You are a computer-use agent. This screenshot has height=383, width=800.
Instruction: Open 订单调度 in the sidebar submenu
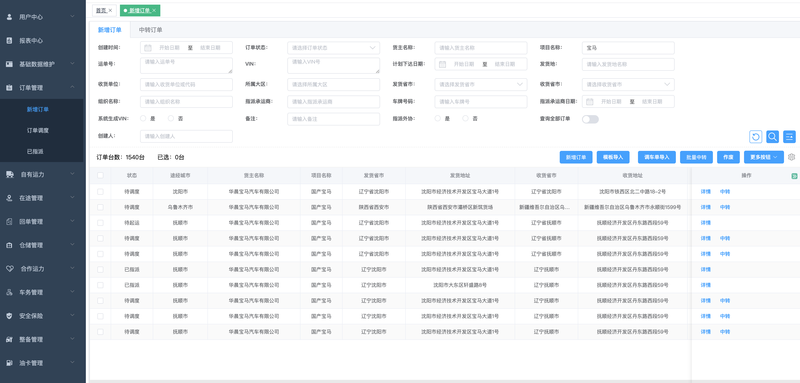[x=38, y=131]
